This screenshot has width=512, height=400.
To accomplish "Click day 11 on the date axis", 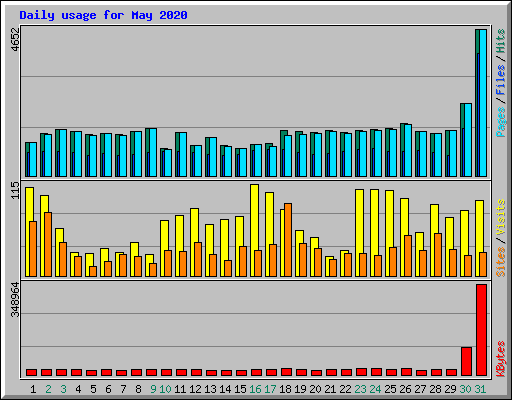I will coord(180,389).
